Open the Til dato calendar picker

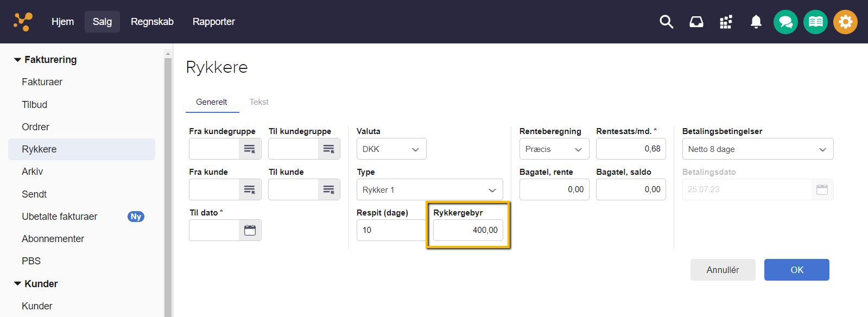[x=250, y=230]
